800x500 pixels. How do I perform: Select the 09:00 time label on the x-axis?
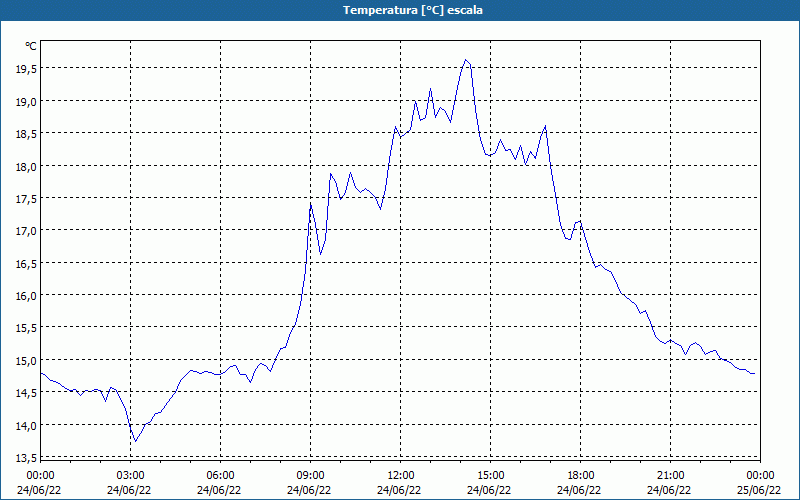310,476
